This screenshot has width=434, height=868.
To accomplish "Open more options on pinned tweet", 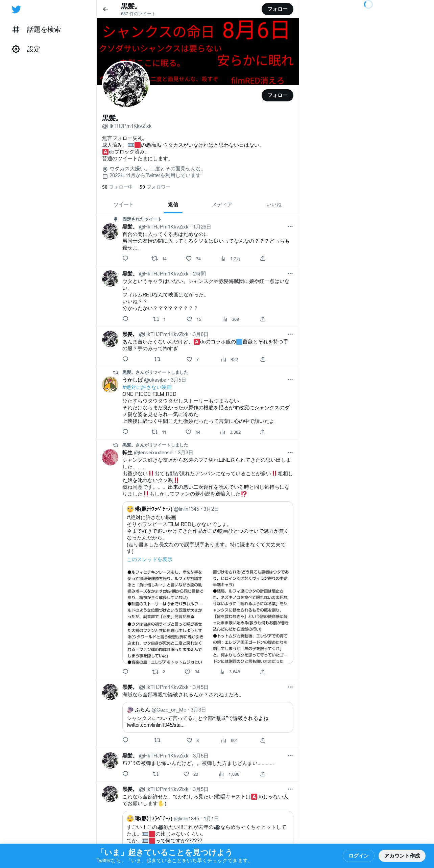I will (x=290, y=227).
